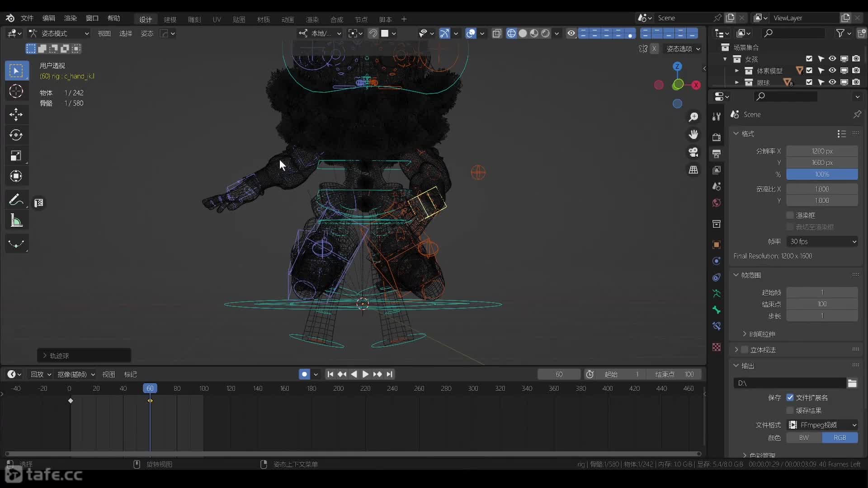Select wireframe viewport shading
The height and width of the screenshot is (488, 868).
(511, 33)
